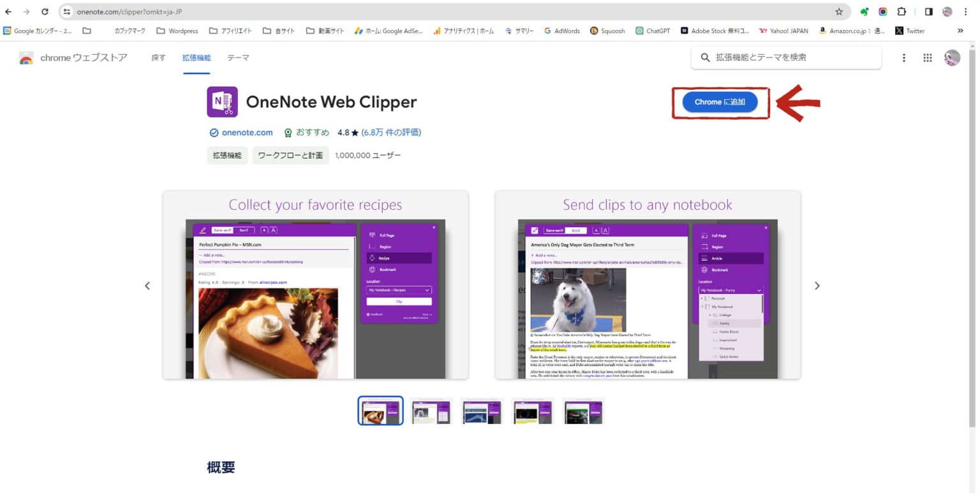Open the web store's vertical kebab menu
The height and width of the screenshot is (498, 980).
click(904, 57)
